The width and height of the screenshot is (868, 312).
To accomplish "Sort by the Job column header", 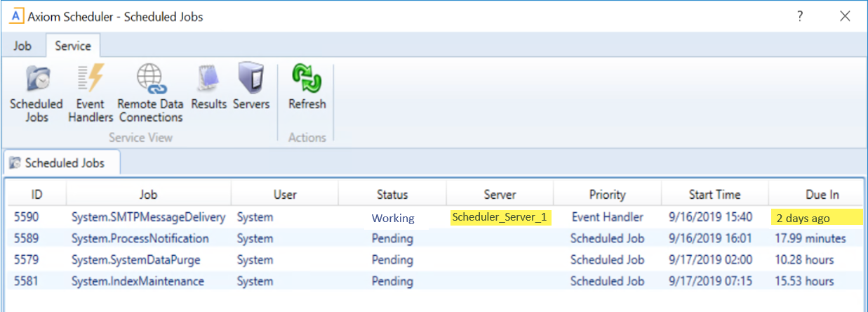I will tap(149, 195).
